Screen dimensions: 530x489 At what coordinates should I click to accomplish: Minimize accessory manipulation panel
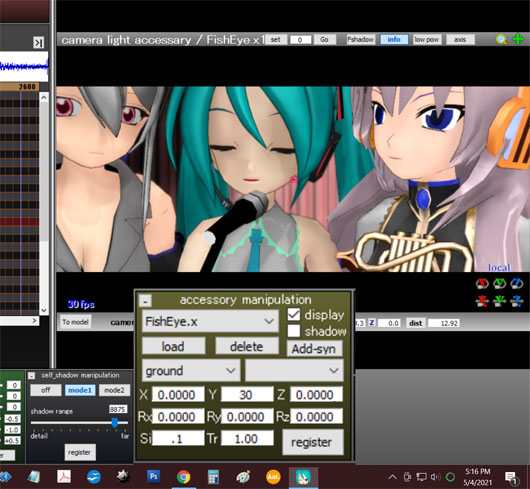(146, 300)
